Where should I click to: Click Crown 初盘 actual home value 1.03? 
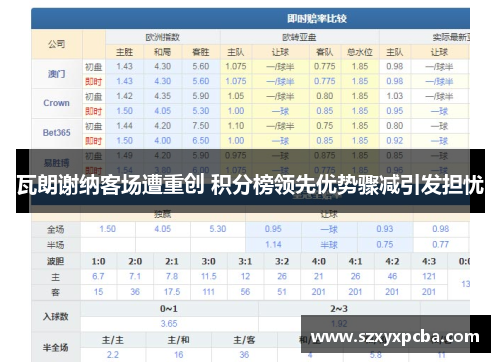click(x=395, y=96)
